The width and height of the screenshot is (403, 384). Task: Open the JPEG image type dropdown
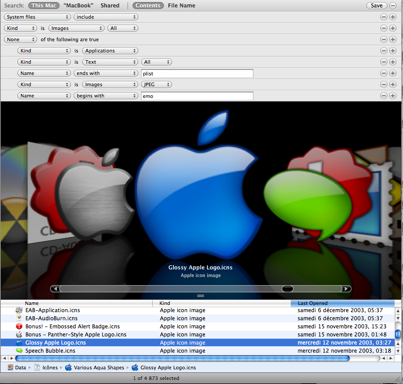[x=156, y=84]
